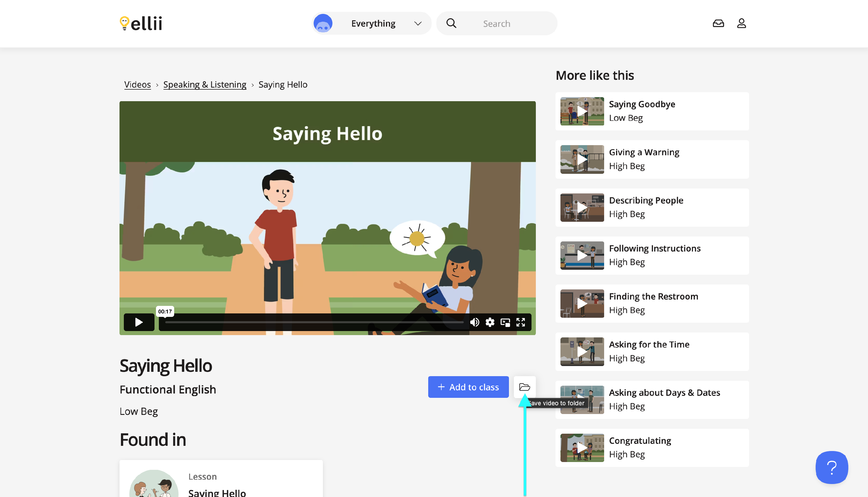The height and width of the screenshot is (497, 868).
Task: Open the inbox tray icon
Action: 718,23
